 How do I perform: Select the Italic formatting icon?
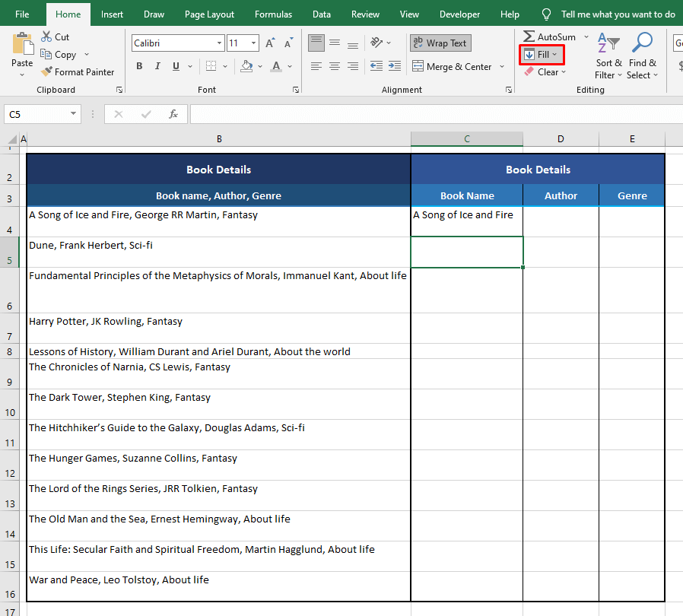[157, 66]
